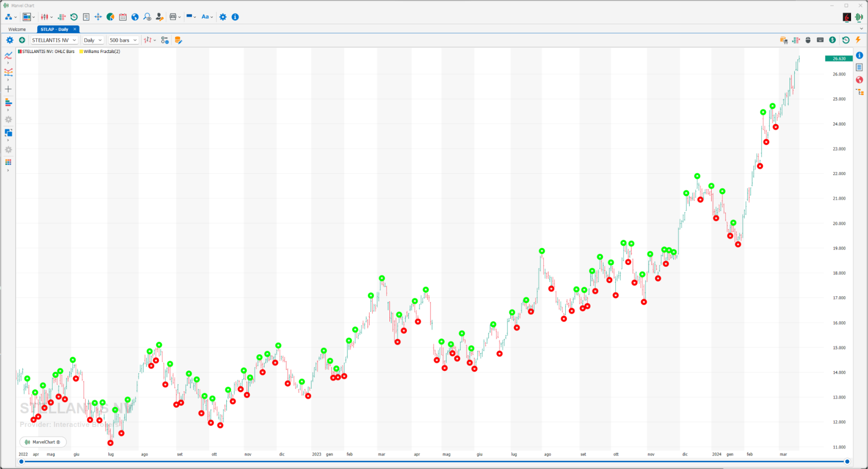The height and width of the screenshot is (469, 868).
Task: Close the STLAP - Daily tab
Action: point(75,29)
